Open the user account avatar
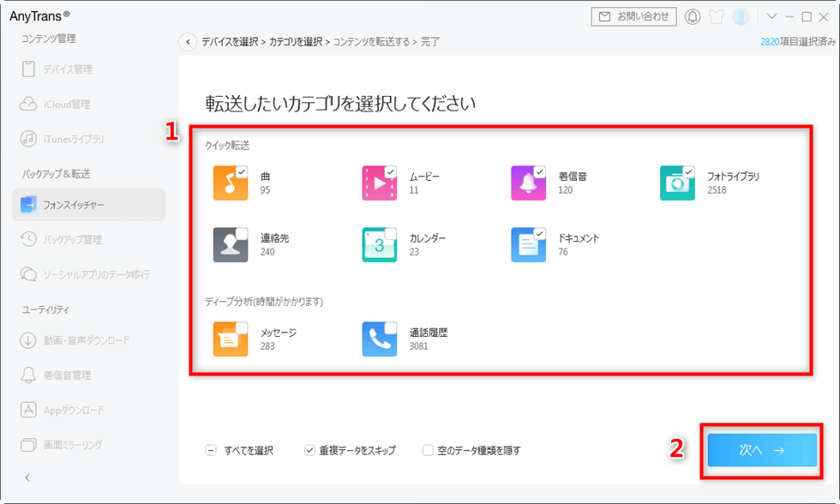Screen dimensions: 840x504 pyautogui.click(x=741, y=16)
